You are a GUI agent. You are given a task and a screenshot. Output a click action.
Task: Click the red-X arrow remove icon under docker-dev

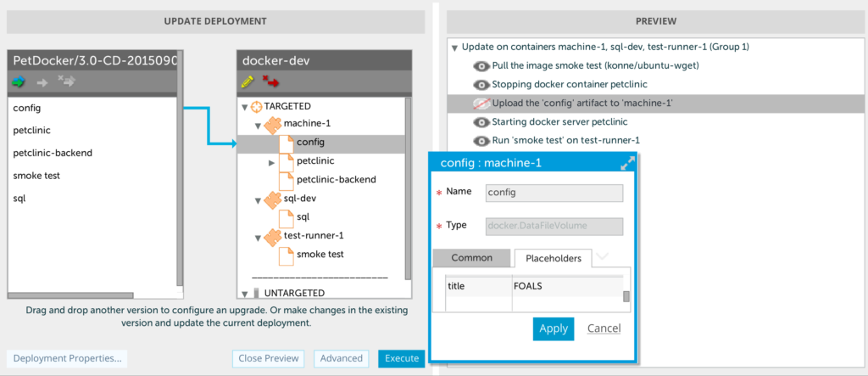click(271, 81)
